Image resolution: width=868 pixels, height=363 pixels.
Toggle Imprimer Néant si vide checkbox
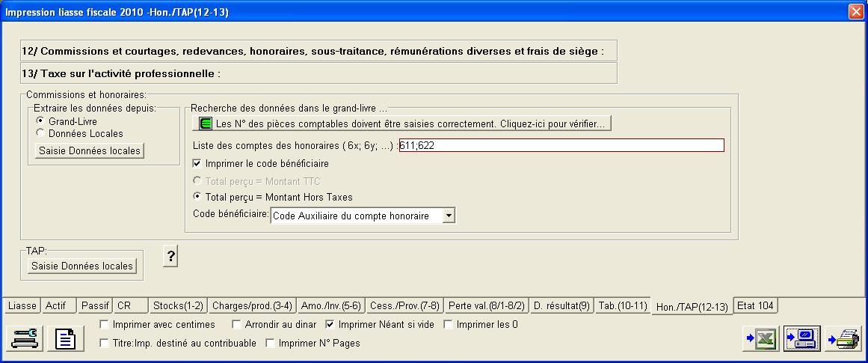pos(330,325)
